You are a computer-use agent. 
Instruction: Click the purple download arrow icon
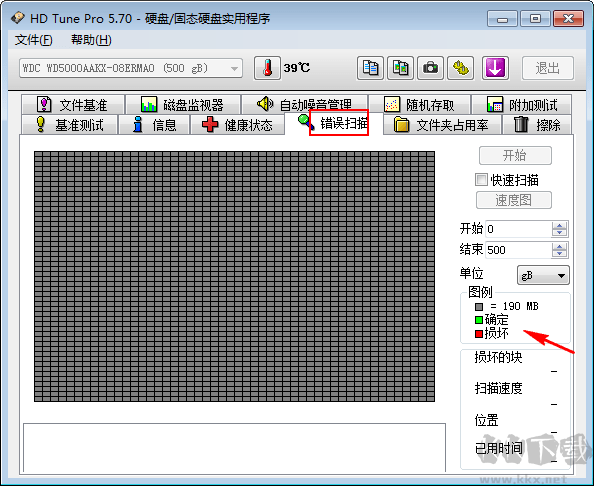tap(495, 68)
